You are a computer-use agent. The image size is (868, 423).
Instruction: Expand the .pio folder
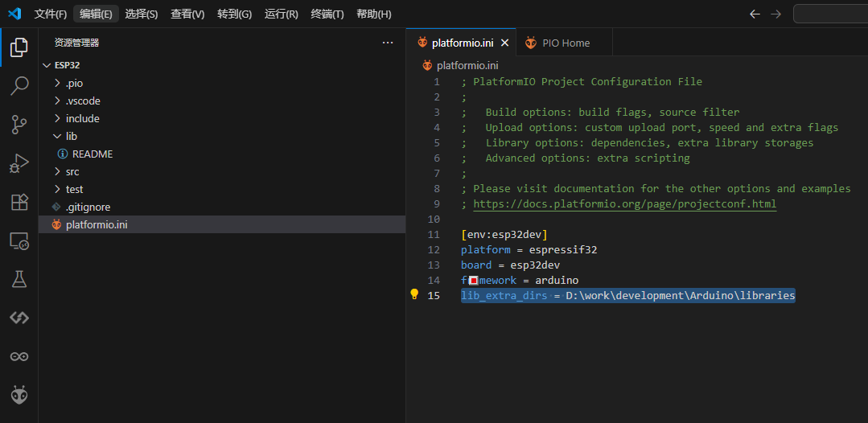[x=74, y=83]
